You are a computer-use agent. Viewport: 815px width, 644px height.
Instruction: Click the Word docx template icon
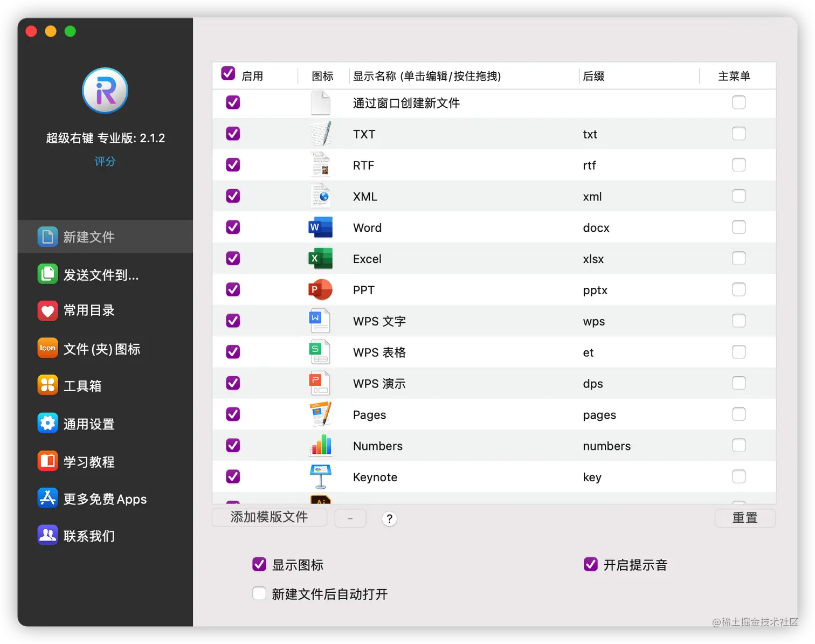[320, 227]
